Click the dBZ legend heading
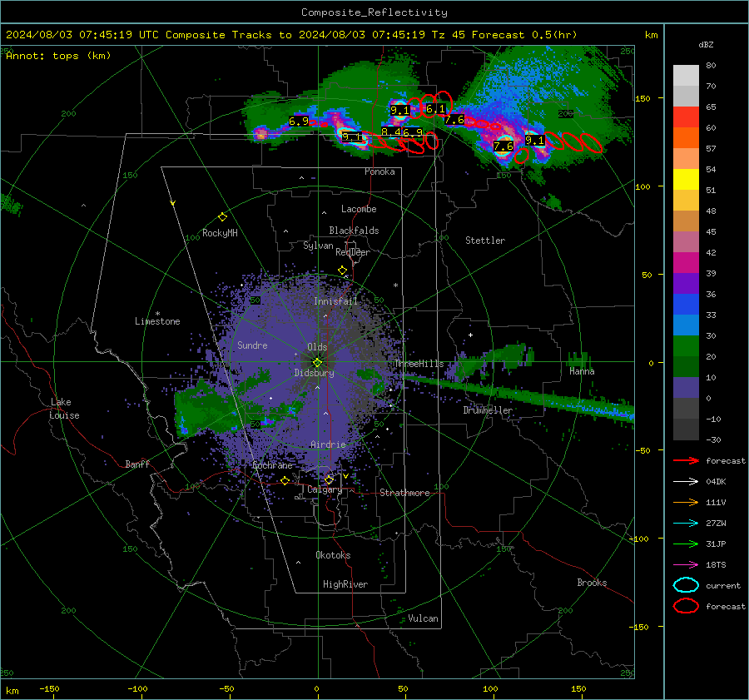 706,45
